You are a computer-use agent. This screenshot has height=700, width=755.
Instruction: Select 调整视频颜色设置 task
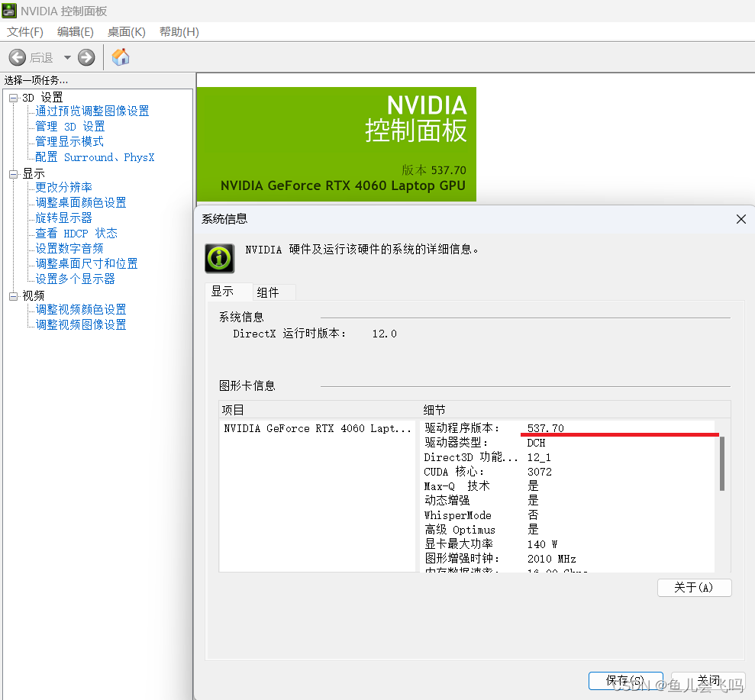(x=81, y=310)
